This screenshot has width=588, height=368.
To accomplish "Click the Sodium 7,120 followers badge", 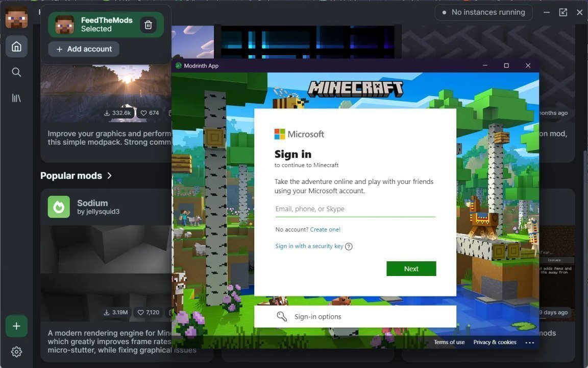I will click(x=148, y=312).
